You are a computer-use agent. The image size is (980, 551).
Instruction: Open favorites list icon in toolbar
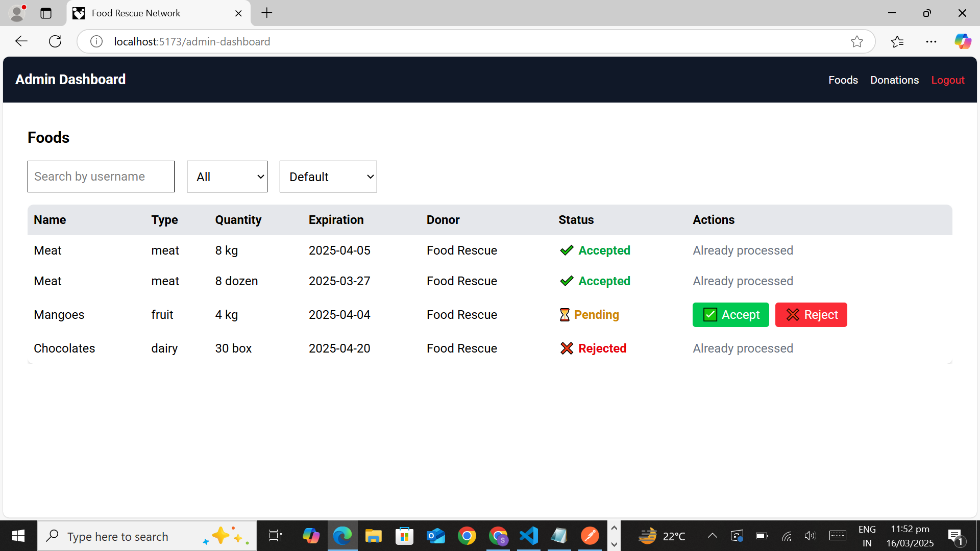[897, 41]
